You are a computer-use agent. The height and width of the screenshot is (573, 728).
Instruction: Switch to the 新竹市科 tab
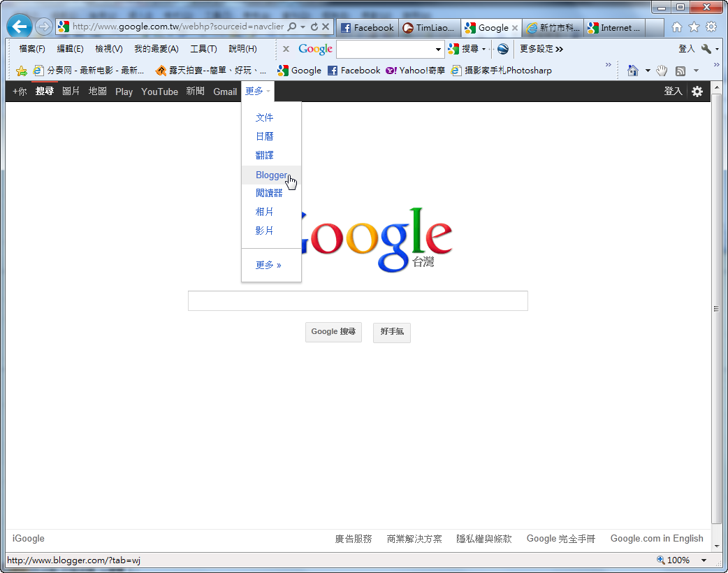click(553, 28)
